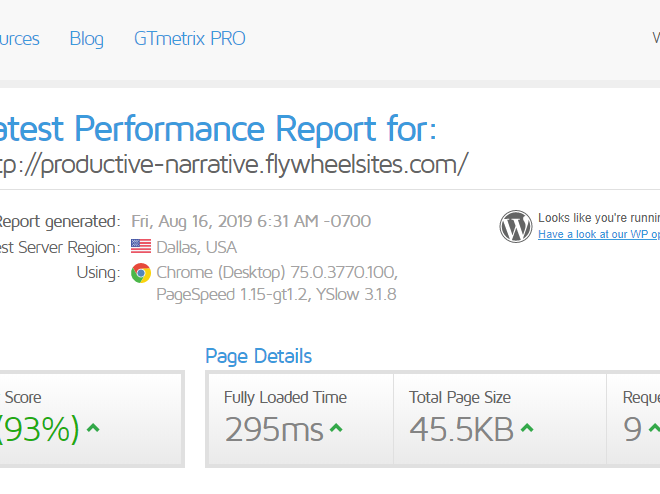Click the 'Page Details' heading

coord(258,356)
